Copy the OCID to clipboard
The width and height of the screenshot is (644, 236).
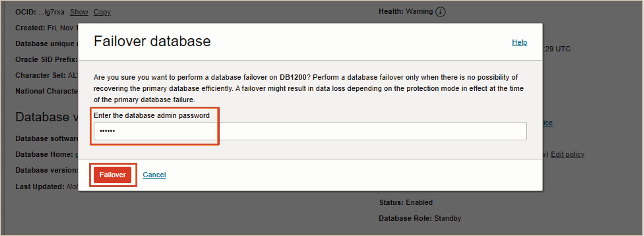click(x=102, y=12)
